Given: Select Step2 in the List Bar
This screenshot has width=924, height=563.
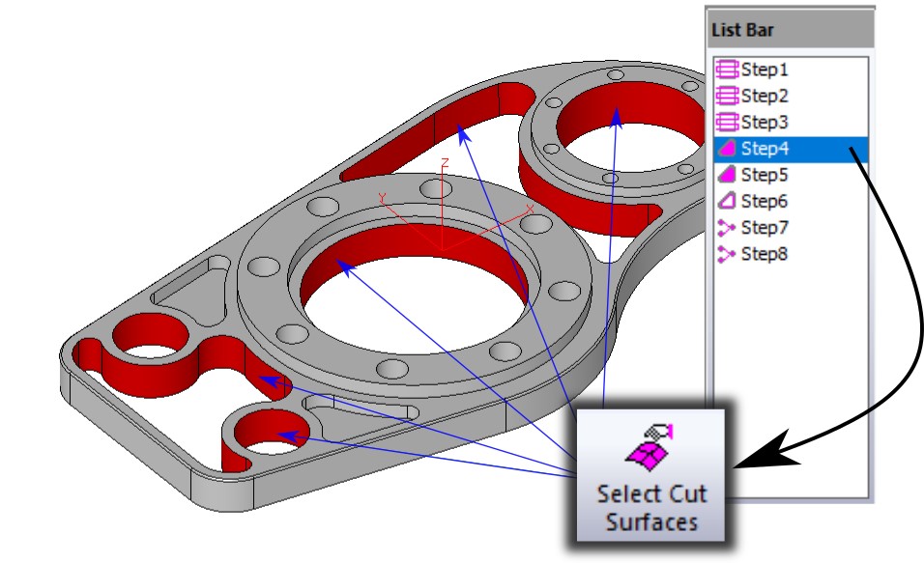Looking at the screenshot, I should pyautogui.click(x=765, y=96).
